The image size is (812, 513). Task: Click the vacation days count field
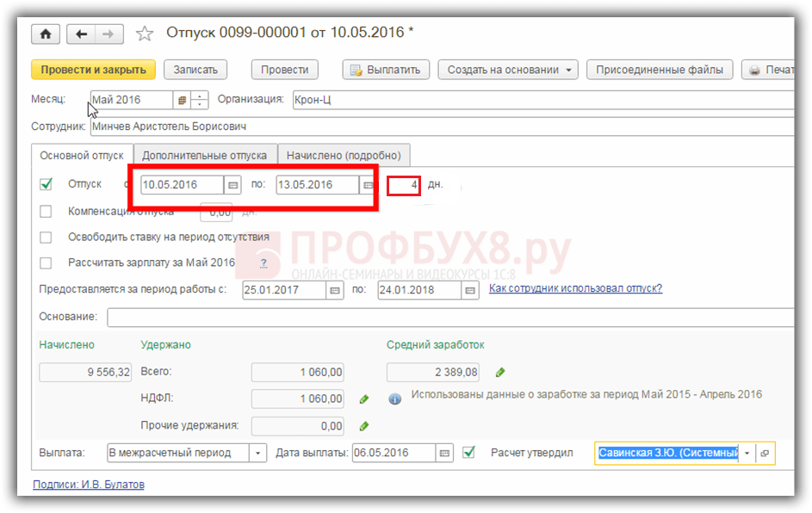[403, 185]
